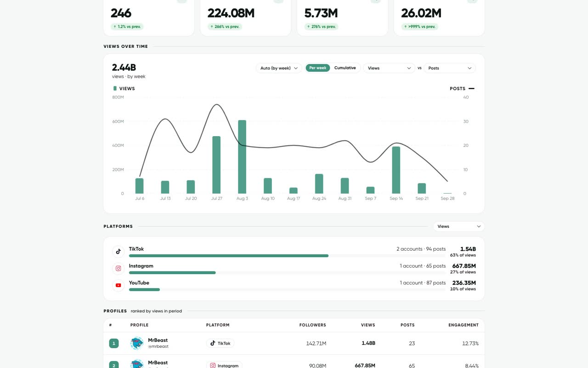Screen dimensions: 588x368
Task: Click the green VIEWS legend marker
Action: pos(115,88)
